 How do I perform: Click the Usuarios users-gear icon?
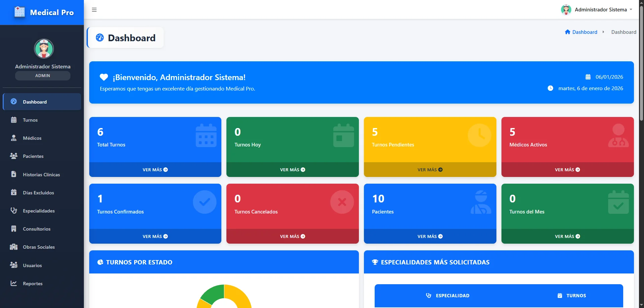point(14,265)
